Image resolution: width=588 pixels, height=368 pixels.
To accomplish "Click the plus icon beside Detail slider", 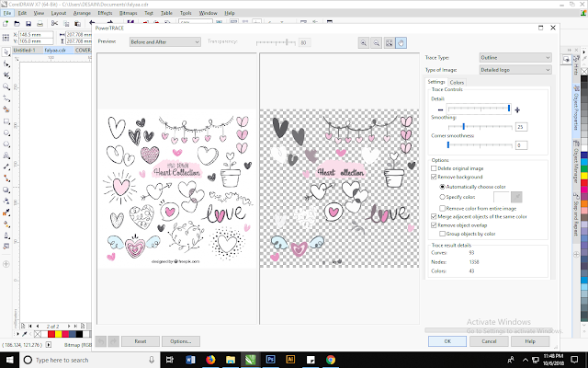I will pyautogui.click(x=517, y=109).
